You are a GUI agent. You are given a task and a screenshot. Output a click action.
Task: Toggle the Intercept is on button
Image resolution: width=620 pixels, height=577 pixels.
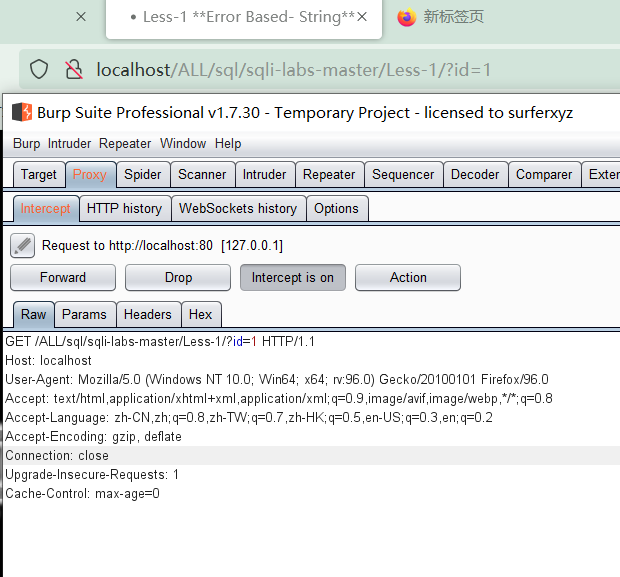click(293, 278)
